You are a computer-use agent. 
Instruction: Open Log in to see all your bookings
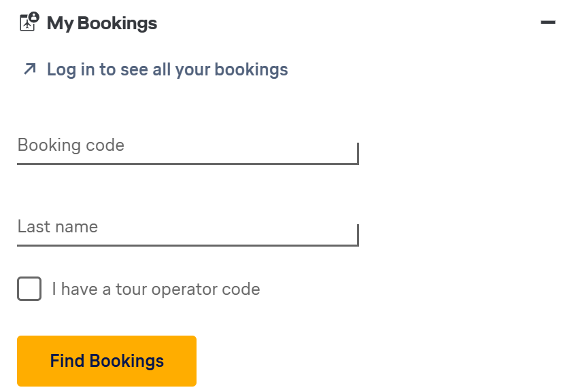[x=167, y=69]
